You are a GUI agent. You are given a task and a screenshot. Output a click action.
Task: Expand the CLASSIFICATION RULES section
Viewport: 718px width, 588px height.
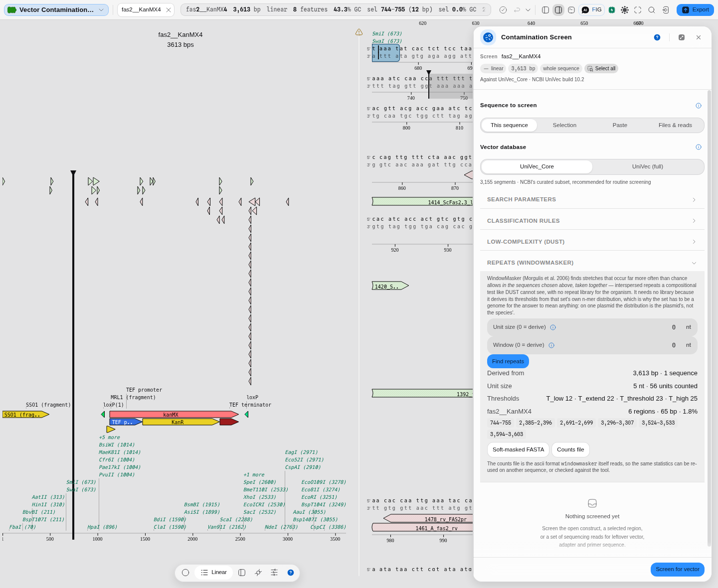click(x=592, y=221)
